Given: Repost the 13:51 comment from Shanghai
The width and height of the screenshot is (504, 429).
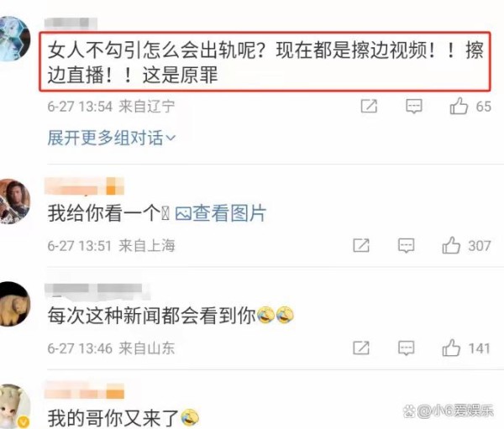Looking at the screenshot, I should (x=361, y=245).
